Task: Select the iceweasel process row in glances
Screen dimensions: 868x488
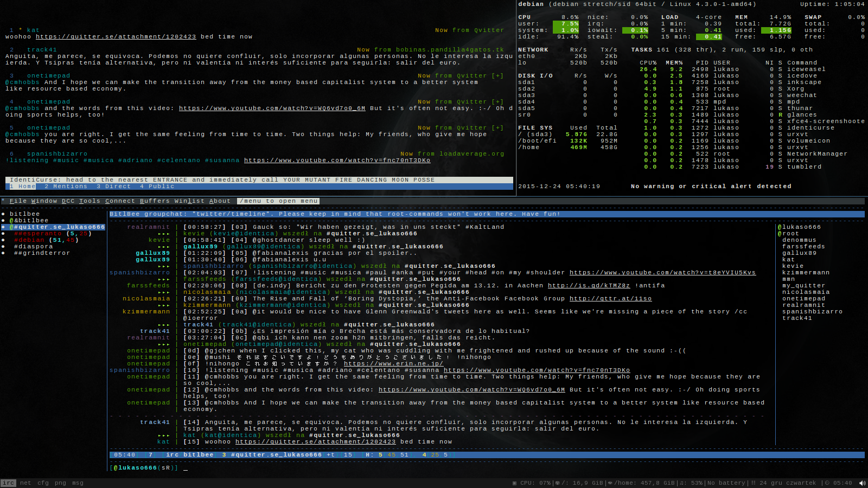Action: pyautogui.click(x=732, y=69)
